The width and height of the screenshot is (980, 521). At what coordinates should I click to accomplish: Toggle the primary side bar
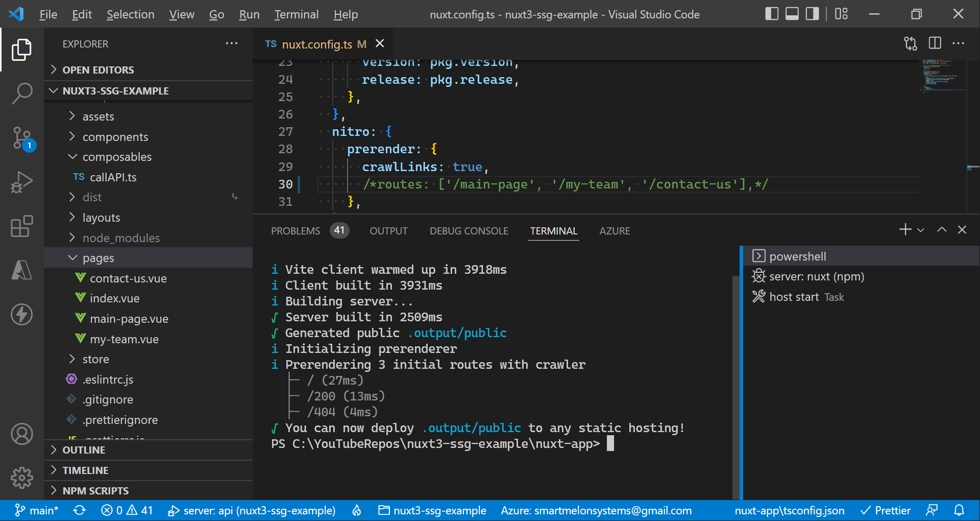pos(771,14)
